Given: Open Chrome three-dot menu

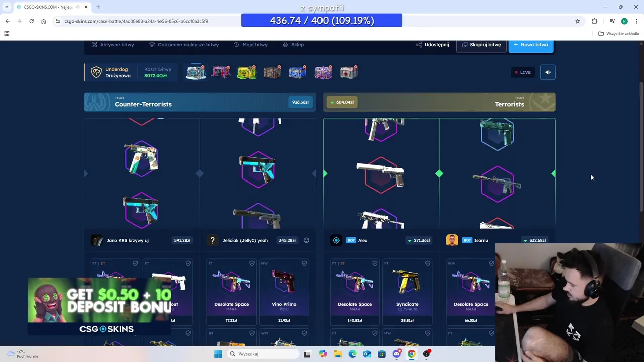Looking at the screenshot, I should pyautogui.click(x=636, y=21).
